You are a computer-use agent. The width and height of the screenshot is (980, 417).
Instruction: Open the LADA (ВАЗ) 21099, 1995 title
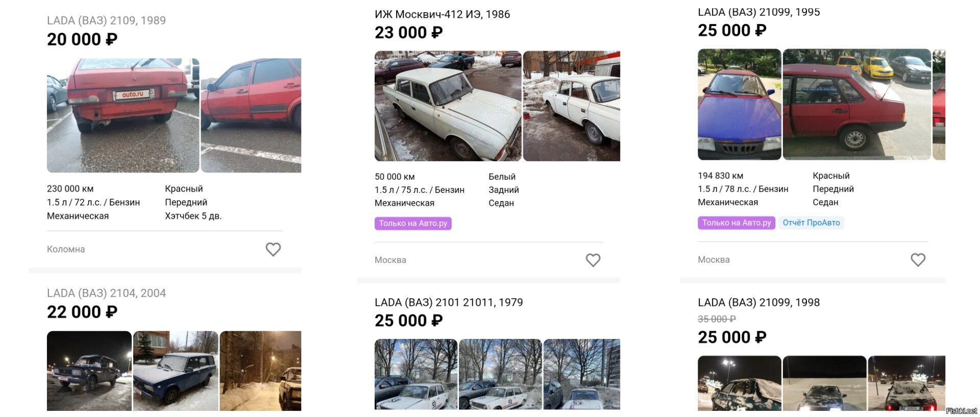(758, 12)
